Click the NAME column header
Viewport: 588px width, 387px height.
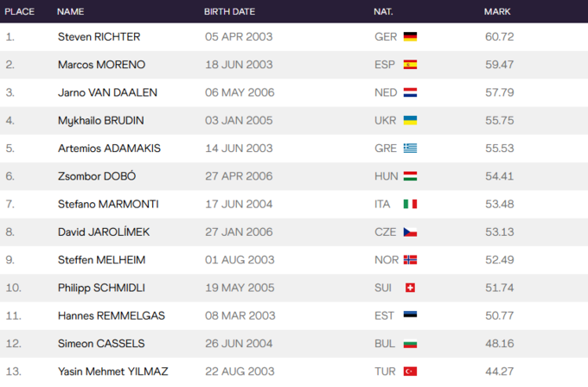(71, 11)
